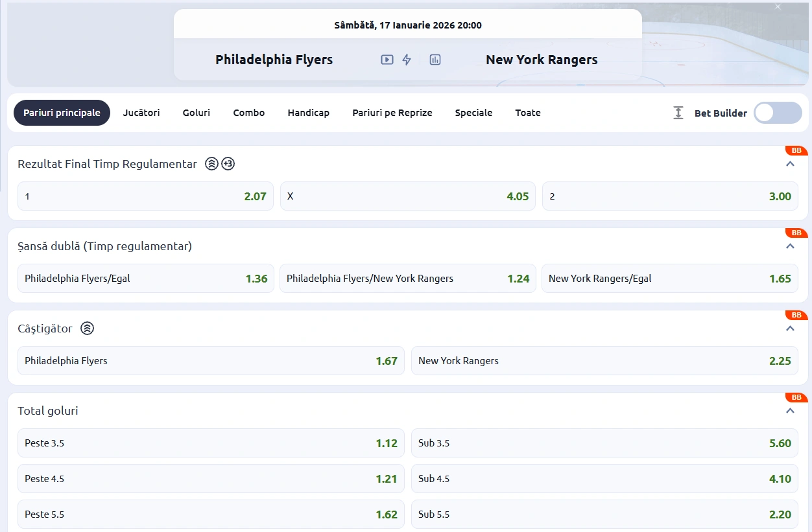Click the boost icon next to Câștigător
Screen dimensions: 812x532
pos(87,329)
